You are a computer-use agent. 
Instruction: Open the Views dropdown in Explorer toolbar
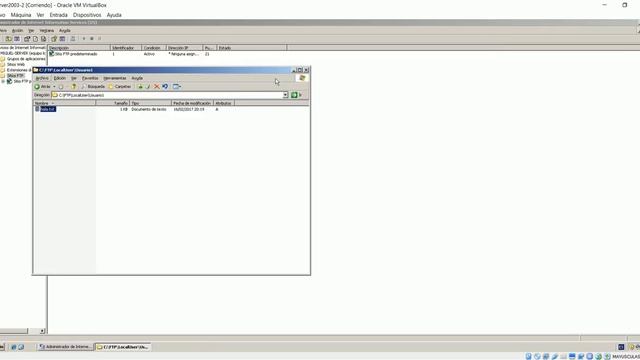pos(177,87)
